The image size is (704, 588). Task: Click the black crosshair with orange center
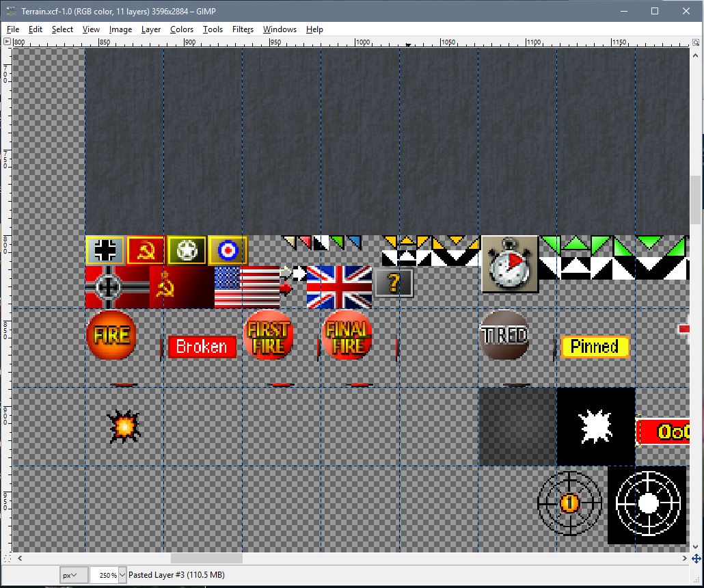click(570, 503)
